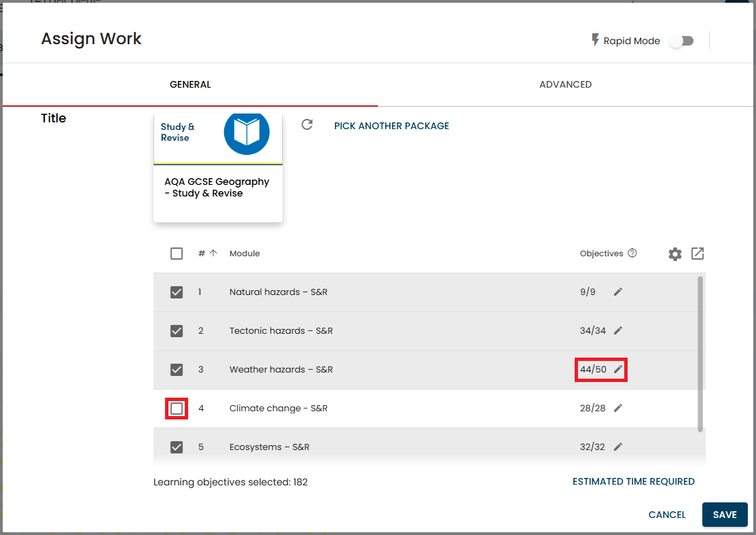This screenshot has width=756, height=535.
Task: Open the module table settings gear
Action: (x=674, y=254)
